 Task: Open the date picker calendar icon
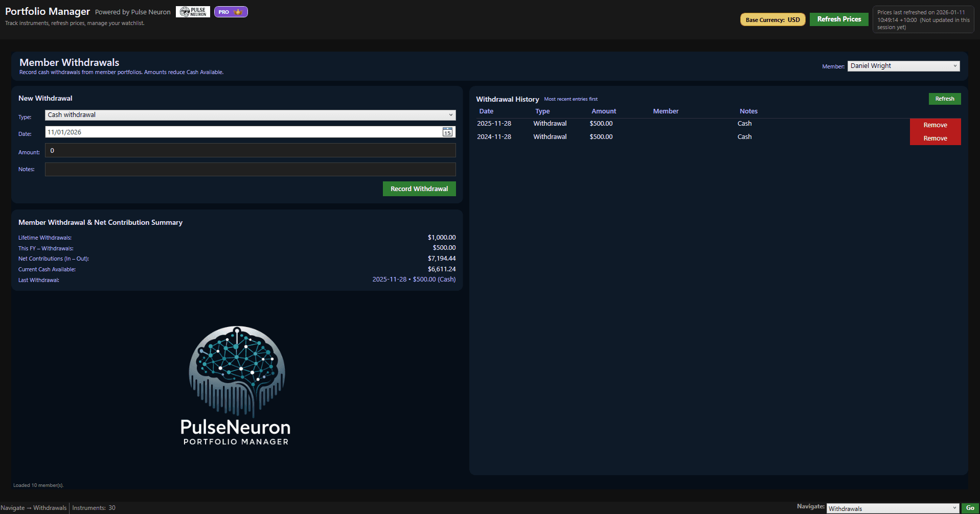(447, 132)
